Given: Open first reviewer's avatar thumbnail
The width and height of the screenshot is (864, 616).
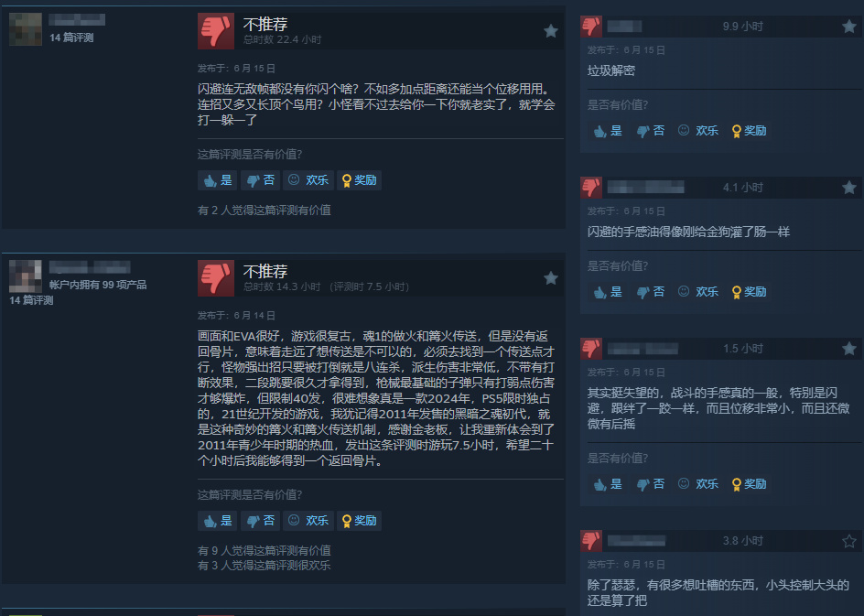Looking at the screenshot, I should [x=26, y=28].
